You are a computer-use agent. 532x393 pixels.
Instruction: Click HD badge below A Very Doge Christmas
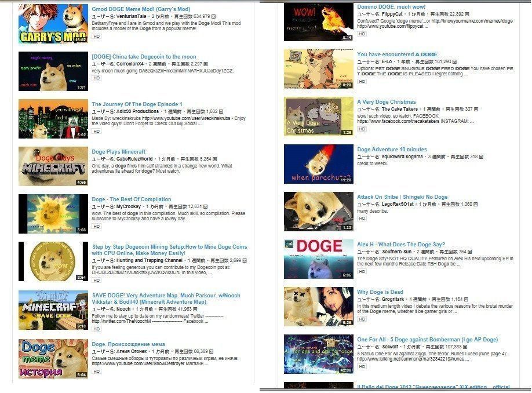[x=362, y=129]
